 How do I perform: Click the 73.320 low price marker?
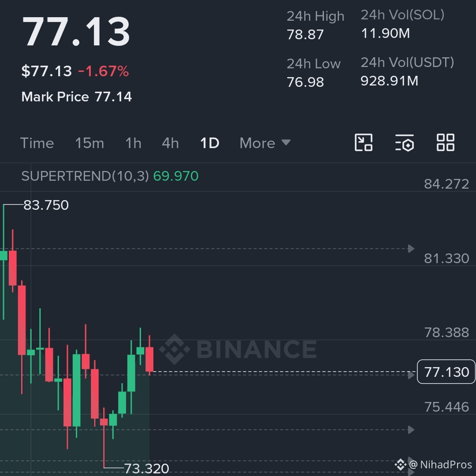[147, 469]
